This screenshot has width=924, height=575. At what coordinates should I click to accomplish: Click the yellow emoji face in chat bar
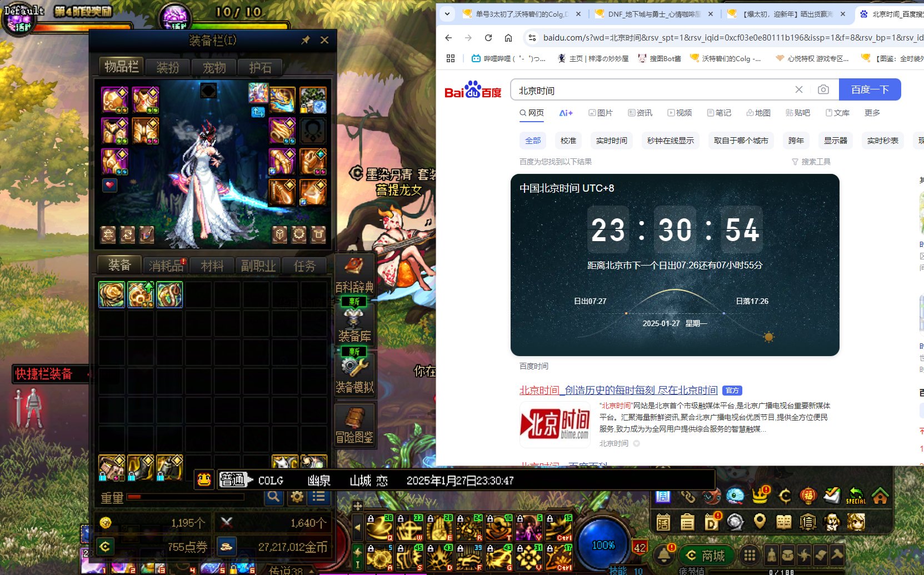click(204, 479)
